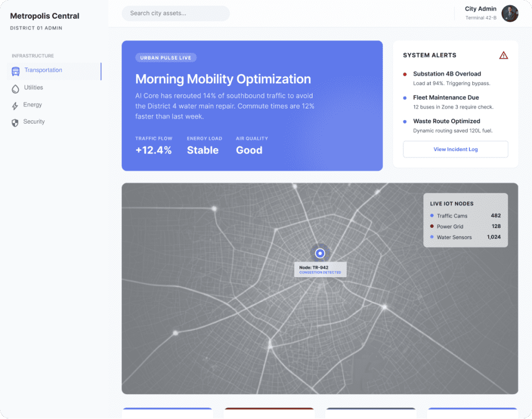This screenshot has width=532, height=419.
Task: Select the Security menu entry
Action: (33, 122)
